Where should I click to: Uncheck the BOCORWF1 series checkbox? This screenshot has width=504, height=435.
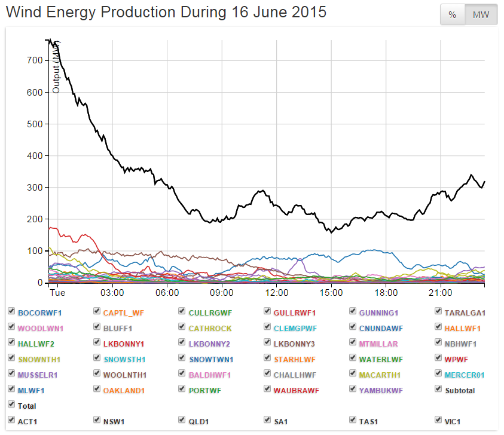click(11, 312)
